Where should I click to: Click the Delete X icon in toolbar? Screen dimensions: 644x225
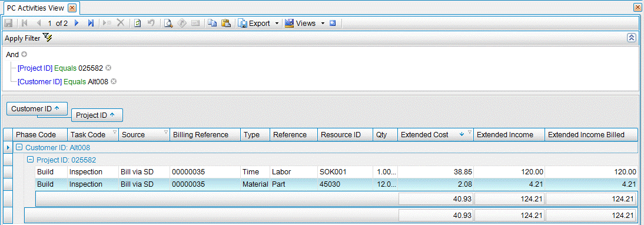coord(121,24)
